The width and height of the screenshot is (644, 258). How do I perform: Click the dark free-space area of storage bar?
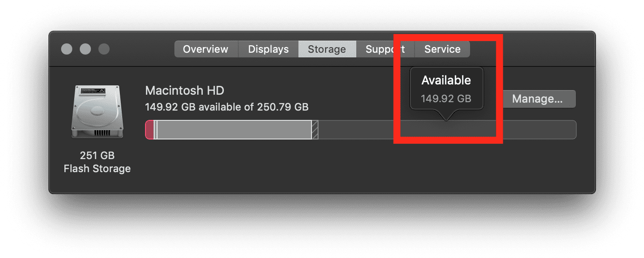(448, 130)
